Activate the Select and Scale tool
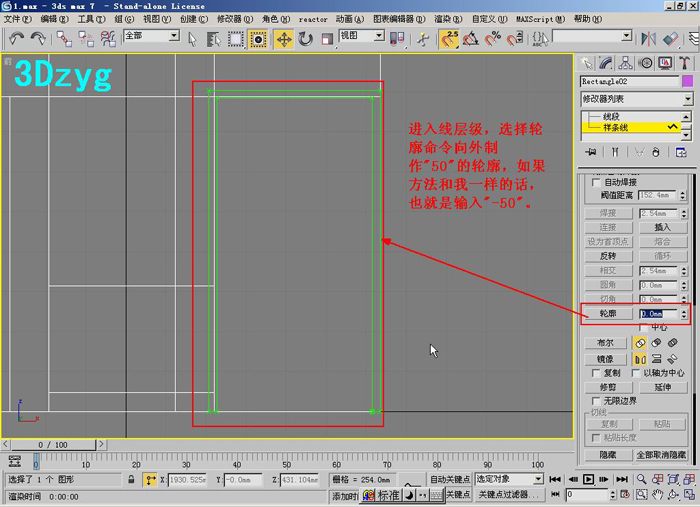This screenshot has width=700, height=507. 327,39
